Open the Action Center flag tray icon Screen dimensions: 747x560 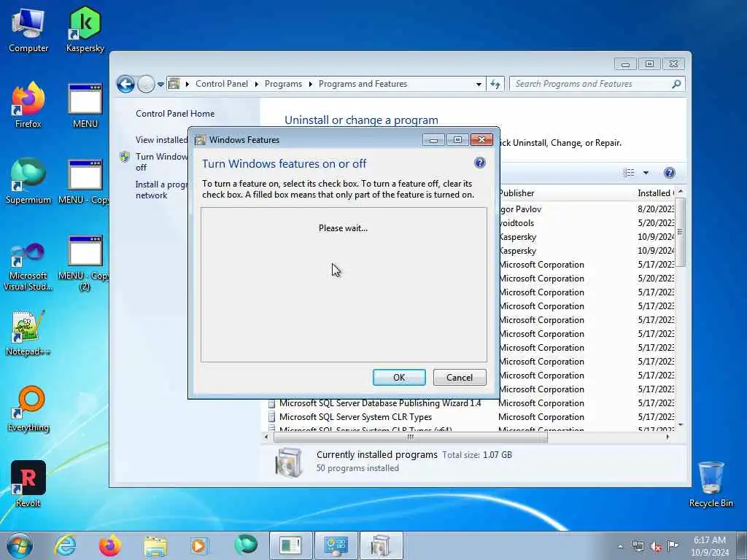673,546
